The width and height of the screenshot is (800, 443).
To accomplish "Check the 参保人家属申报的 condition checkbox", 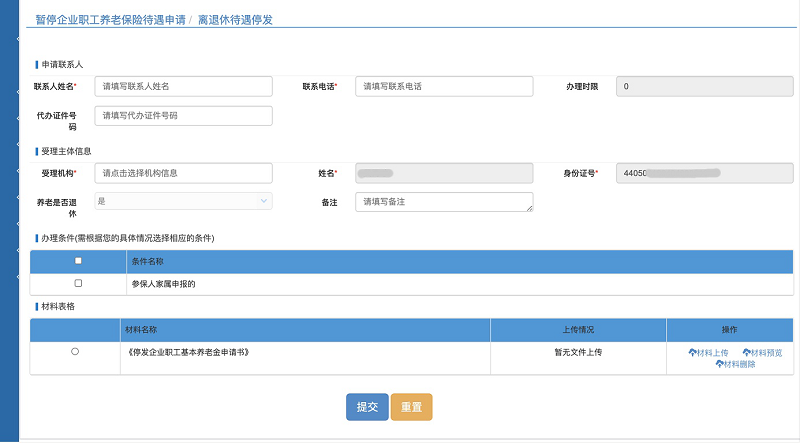I will (x=78, y=284).
